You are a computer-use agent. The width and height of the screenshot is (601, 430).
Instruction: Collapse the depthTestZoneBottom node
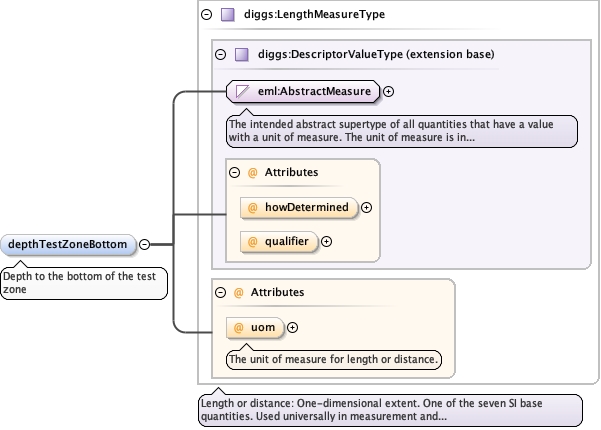tap(144, 243)
